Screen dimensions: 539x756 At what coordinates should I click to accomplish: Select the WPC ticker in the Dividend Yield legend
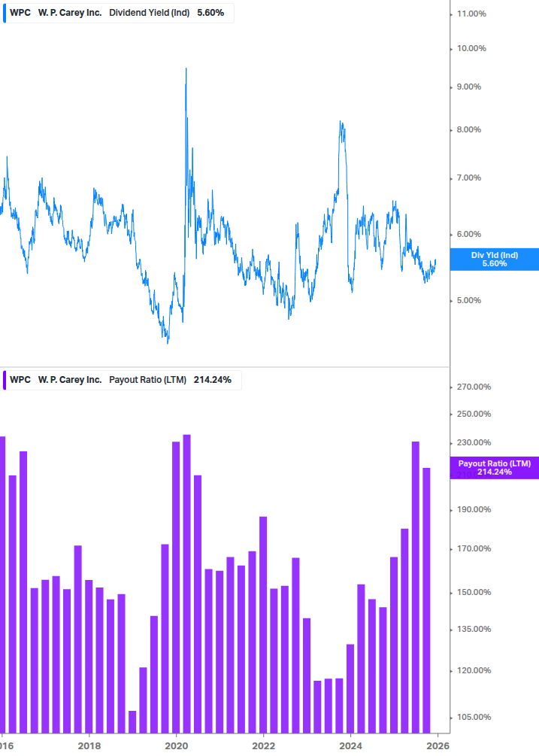[20, 13]
